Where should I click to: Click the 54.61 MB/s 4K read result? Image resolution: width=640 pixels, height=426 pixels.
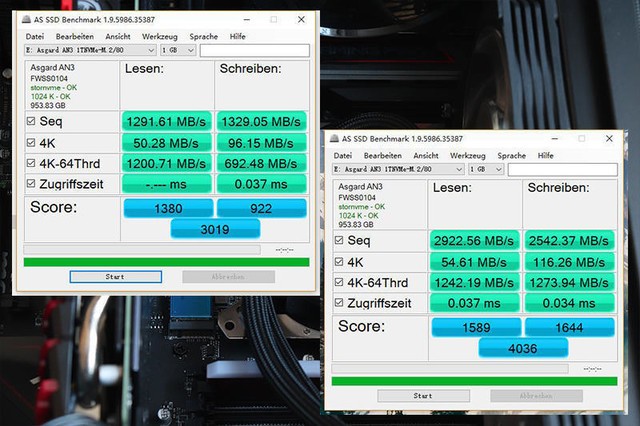(x=474, y=262)
